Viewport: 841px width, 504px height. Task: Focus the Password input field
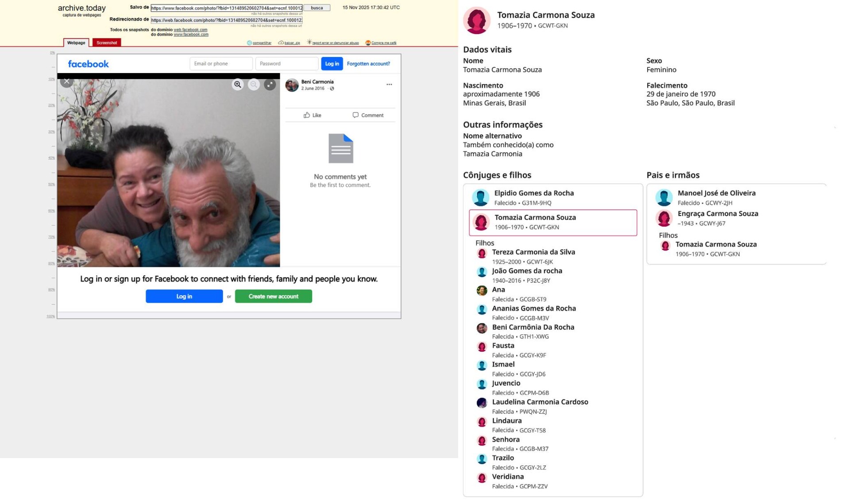[x=286, y=64]
